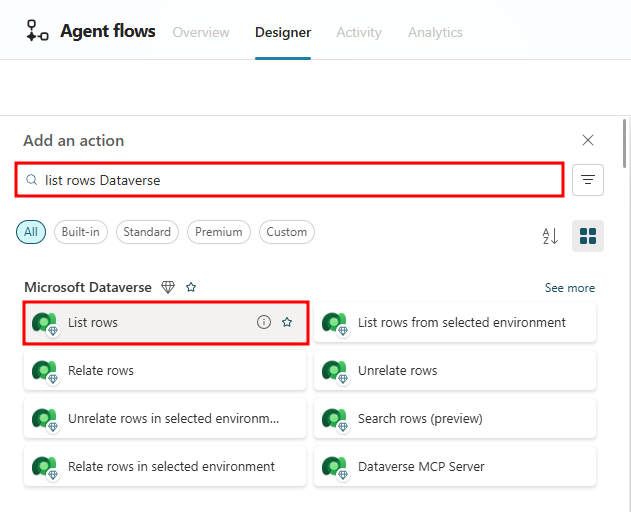The width and height of the screenshot is (631, 512).
Task: Choose Relate rows in selected environment
Action: (x=165, y=466)
